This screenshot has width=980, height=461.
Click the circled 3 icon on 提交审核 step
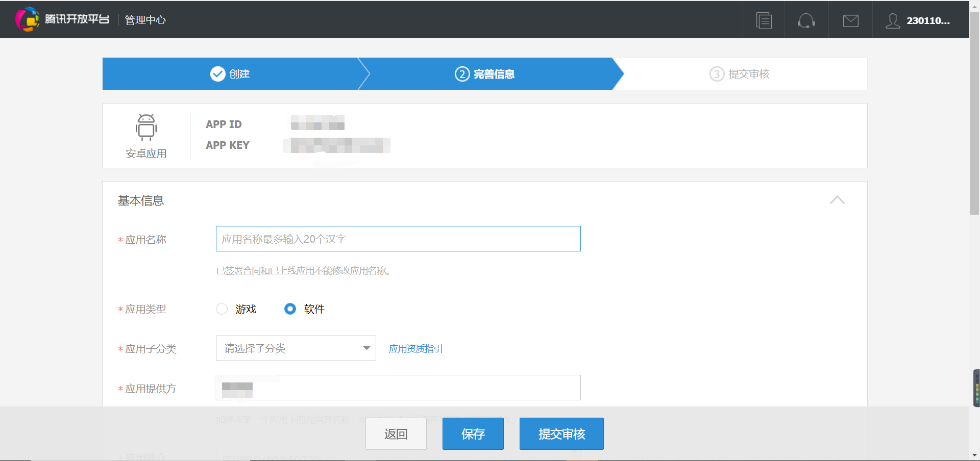coord(717,74)
